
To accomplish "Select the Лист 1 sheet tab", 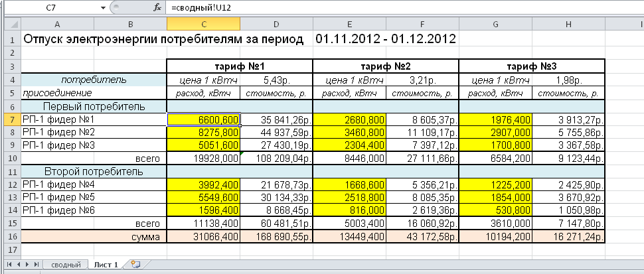I will coord(106,265).
